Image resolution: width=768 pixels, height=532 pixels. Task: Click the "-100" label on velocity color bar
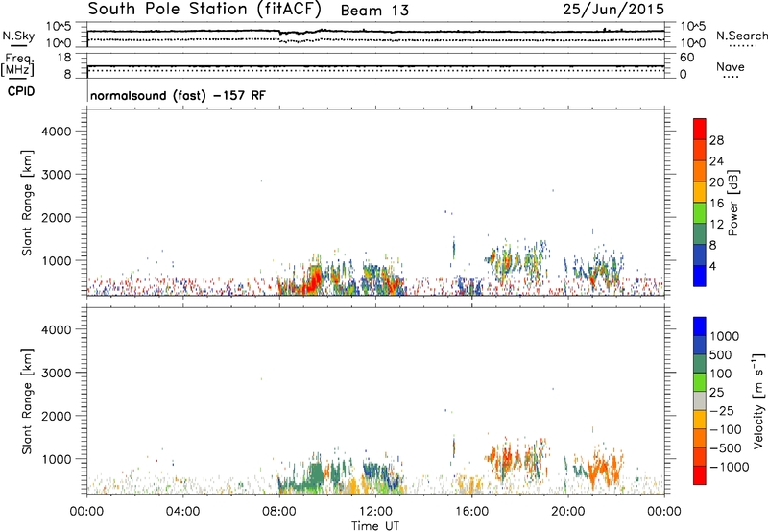tap(726, 429)
